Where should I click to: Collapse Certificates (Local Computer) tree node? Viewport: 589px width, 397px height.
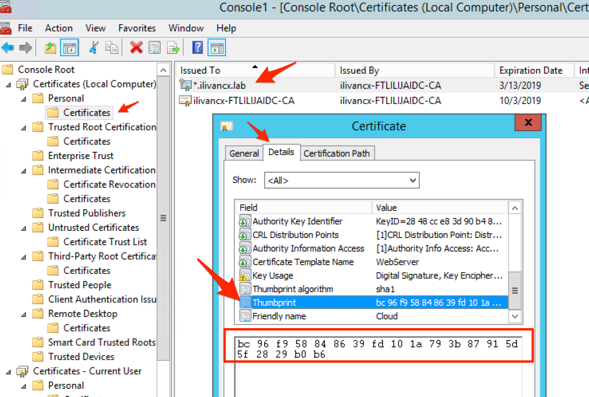(x=9, y=85)
